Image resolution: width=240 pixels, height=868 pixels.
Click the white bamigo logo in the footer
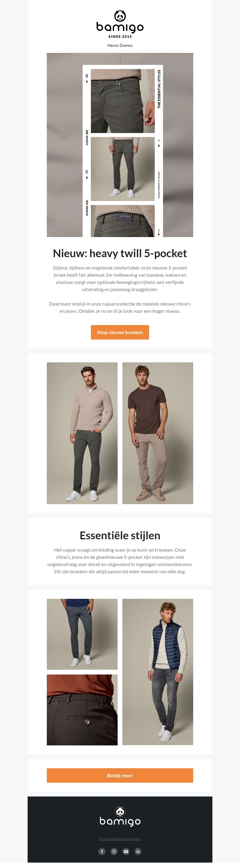(120, 816)
